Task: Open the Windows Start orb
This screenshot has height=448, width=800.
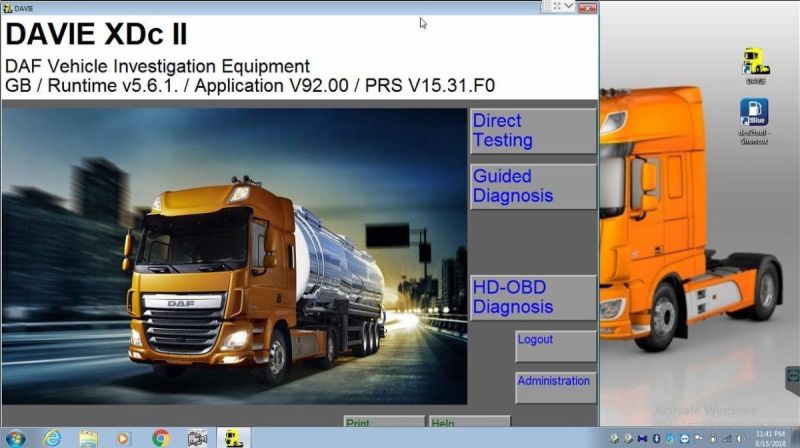Action: click(15, 438)
